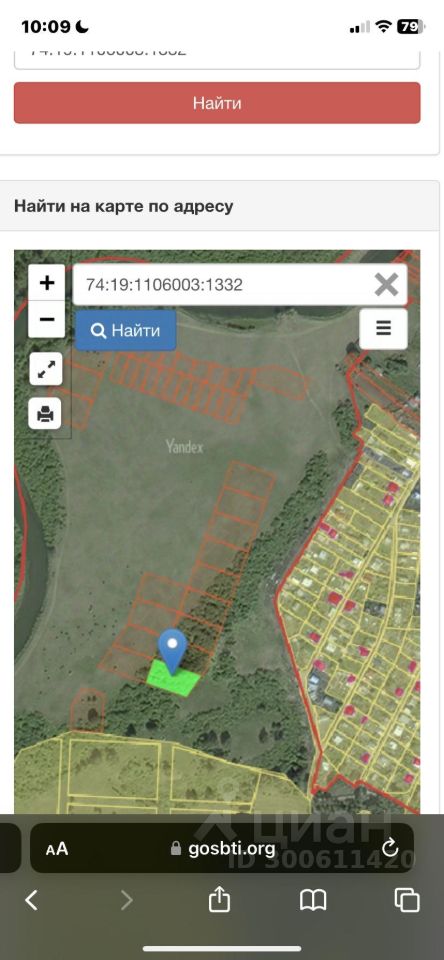
Task: Open the map in fullscreen mode
Action: coord(46,369)
